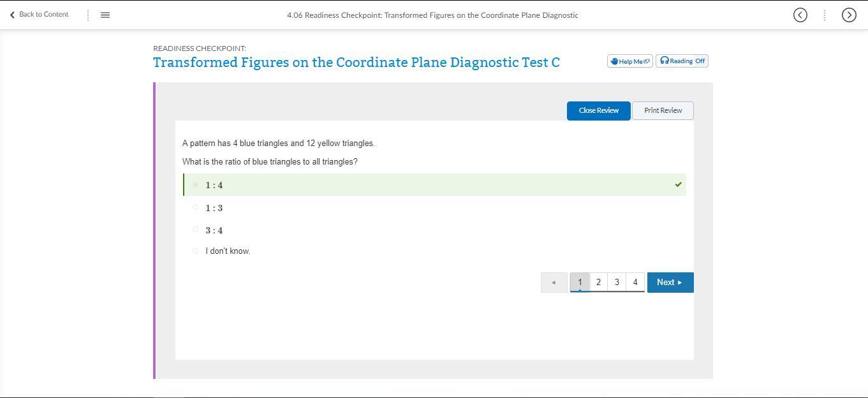Screen dimensions: 868x398
Task: Click the vertical dots beside hamburger menu
Action: point(88,15)
